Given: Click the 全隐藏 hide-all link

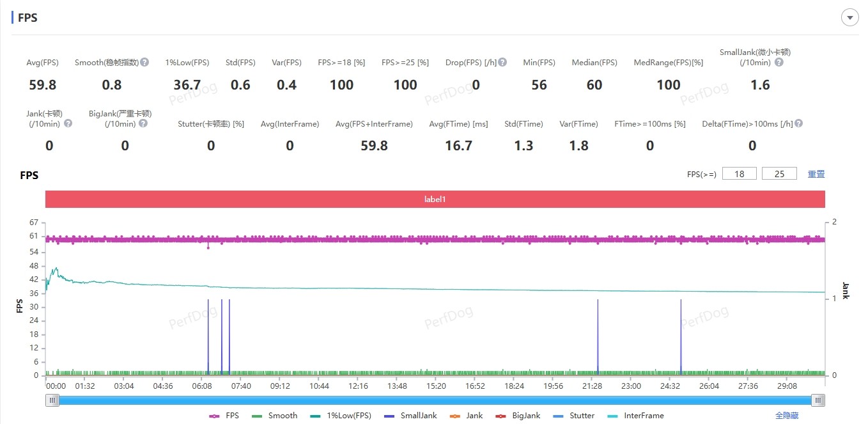Looking at the screenshot, I should click(786, 416).
